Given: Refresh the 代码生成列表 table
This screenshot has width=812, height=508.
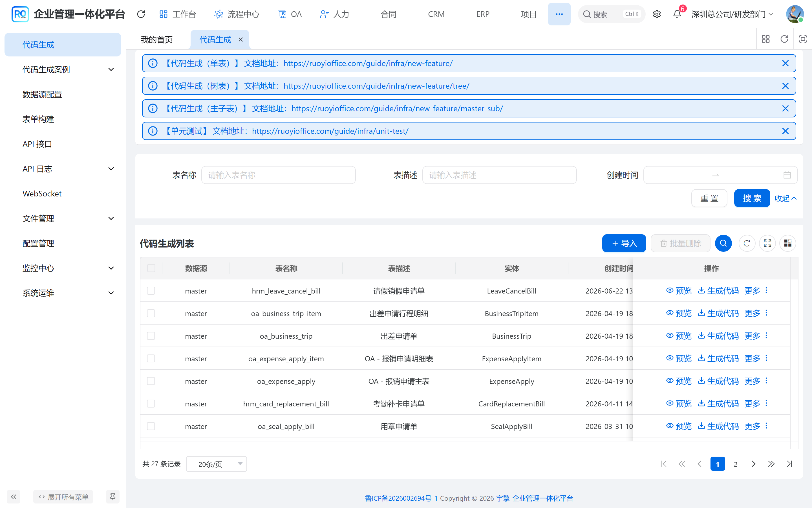Looking at the screenshot, I should click(x=747, y=243).
